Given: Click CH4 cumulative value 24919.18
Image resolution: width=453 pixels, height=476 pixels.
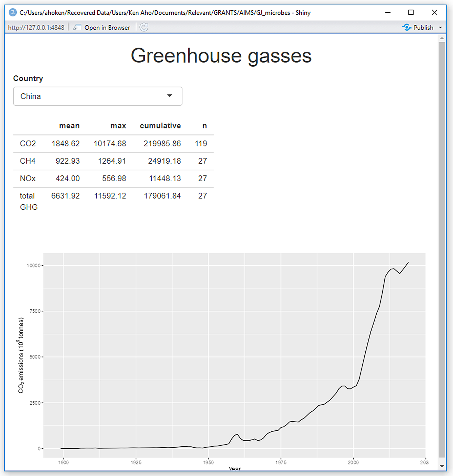Looking at the screenshot, I should (x=164, y=161).
